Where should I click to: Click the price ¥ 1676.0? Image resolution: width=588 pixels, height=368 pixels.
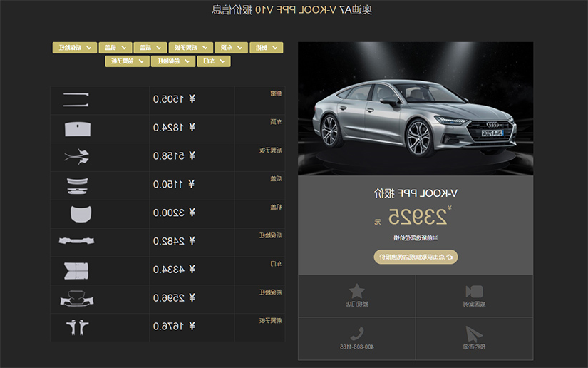[174, 327]
